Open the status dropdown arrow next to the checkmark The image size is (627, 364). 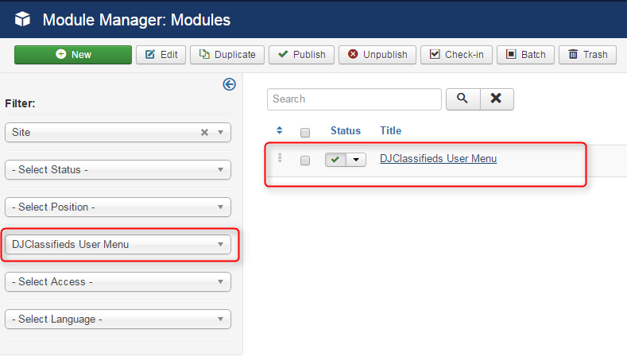(356, 160)
